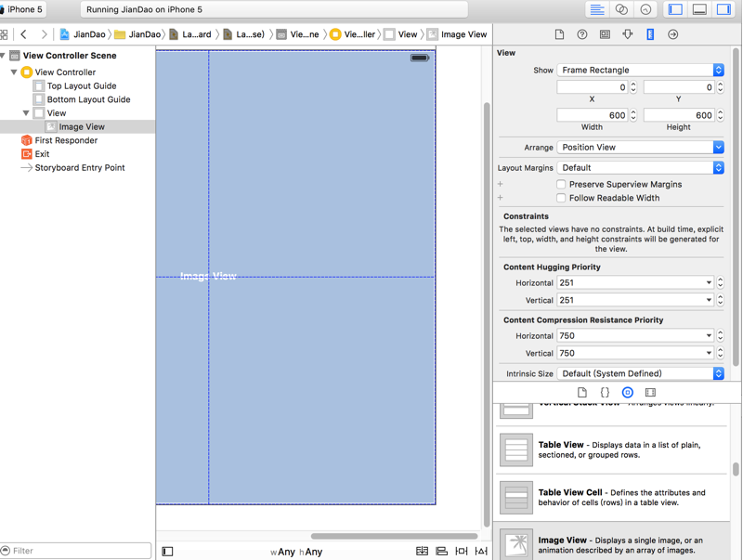Adjust the X value stepper

tap(633, 87)
